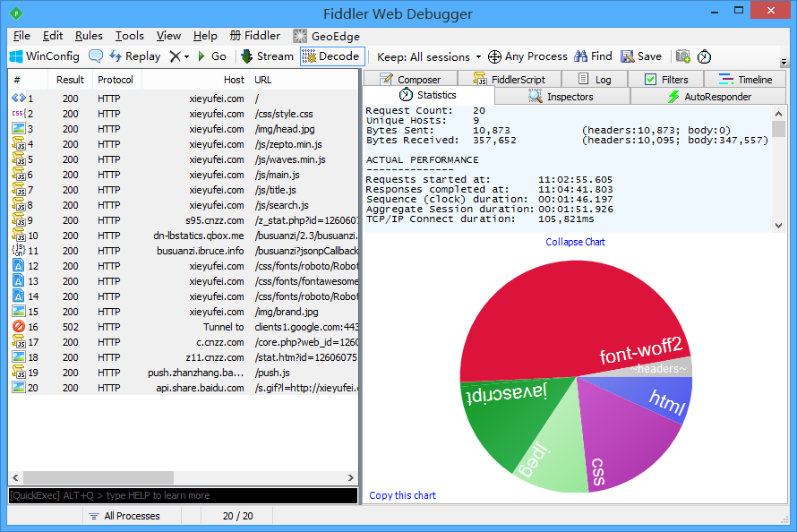Toggle the Decode option

coord(332,56)
